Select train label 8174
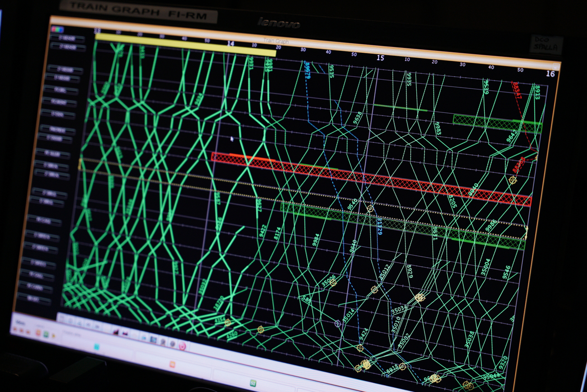587x392 pixels. 277,233
